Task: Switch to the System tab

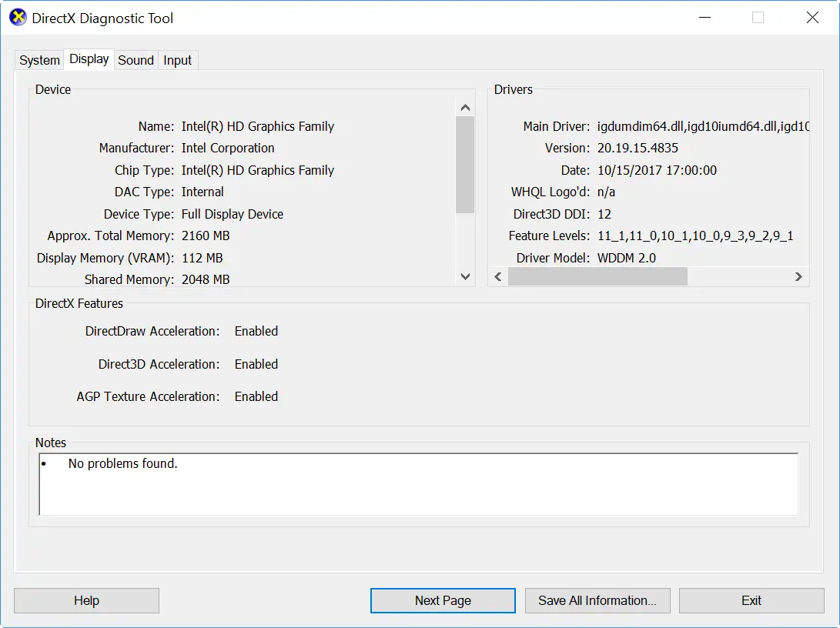Action: (38, 59)
